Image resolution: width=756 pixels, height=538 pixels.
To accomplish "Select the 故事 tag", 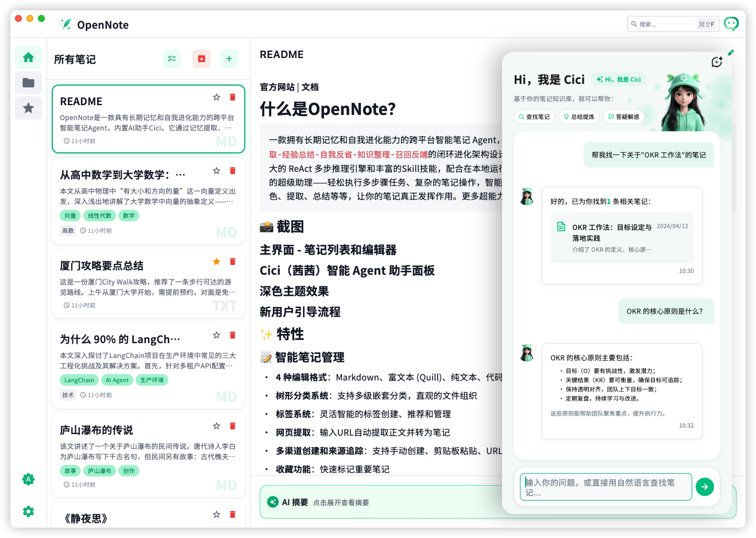I will [70, 471].
